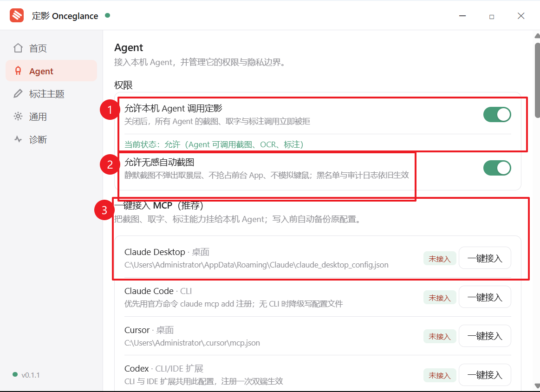
Task: Click the green dot beside v0.1.1
Action: [15, 374]
